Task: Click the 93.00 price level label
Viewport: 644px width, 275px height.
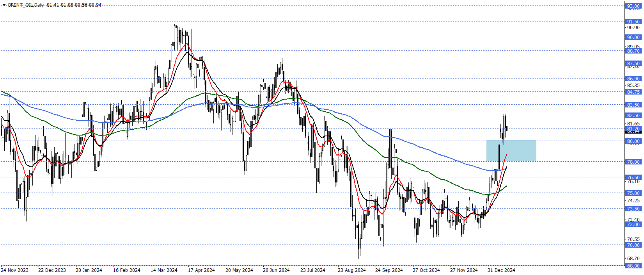Action: (x=633, y=6)
